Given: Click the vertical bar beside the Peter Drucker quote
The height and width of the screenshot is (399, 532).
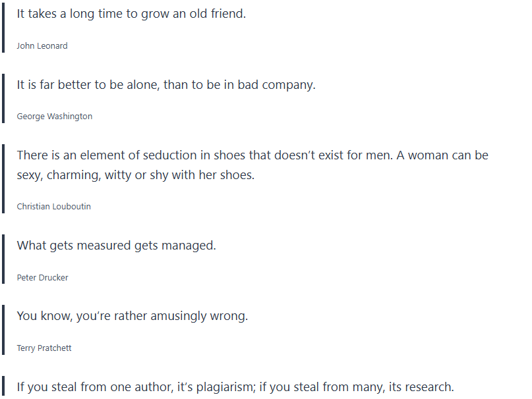Looking at the screenshot, I should click(x=3, y=259).
